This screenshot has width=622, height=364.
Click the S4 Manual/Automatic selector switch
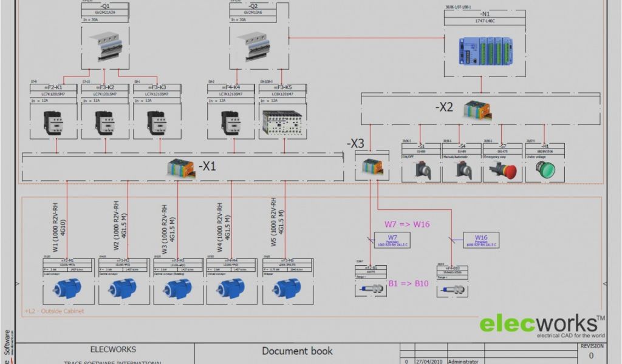pos(462,169)
